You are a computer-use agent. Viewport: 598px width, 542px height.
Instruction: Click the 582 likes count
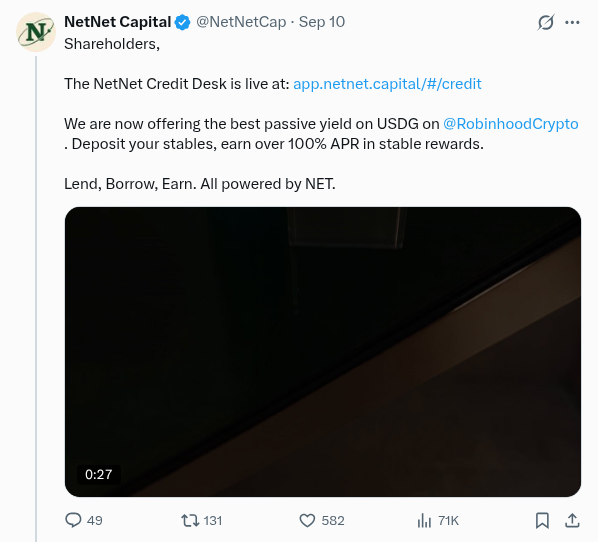333,521
